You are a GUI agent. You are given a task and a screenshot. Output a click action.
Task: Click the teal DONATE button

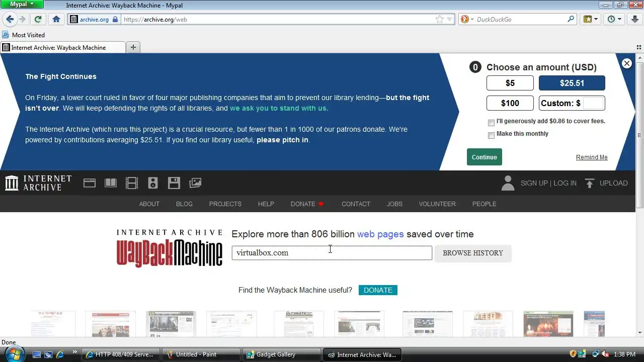pyautogui.click(x=378, y=290)
